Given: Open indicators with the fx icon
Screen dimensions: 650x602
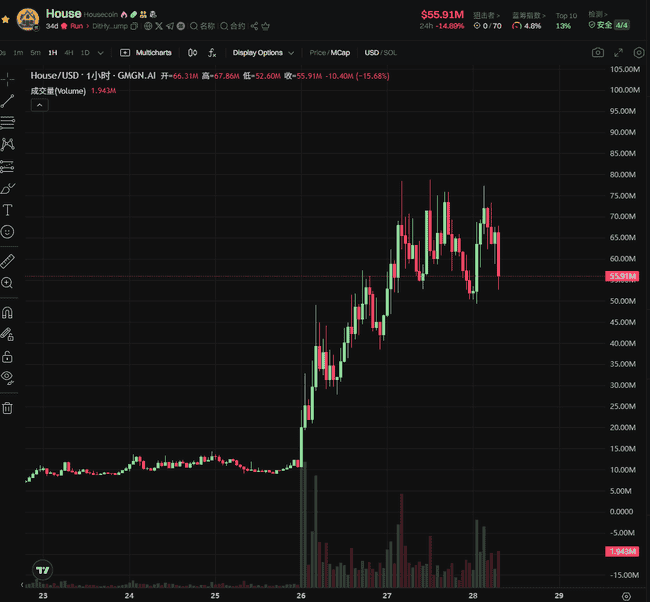Looking at the screenshot, I should tap(212, 52).
